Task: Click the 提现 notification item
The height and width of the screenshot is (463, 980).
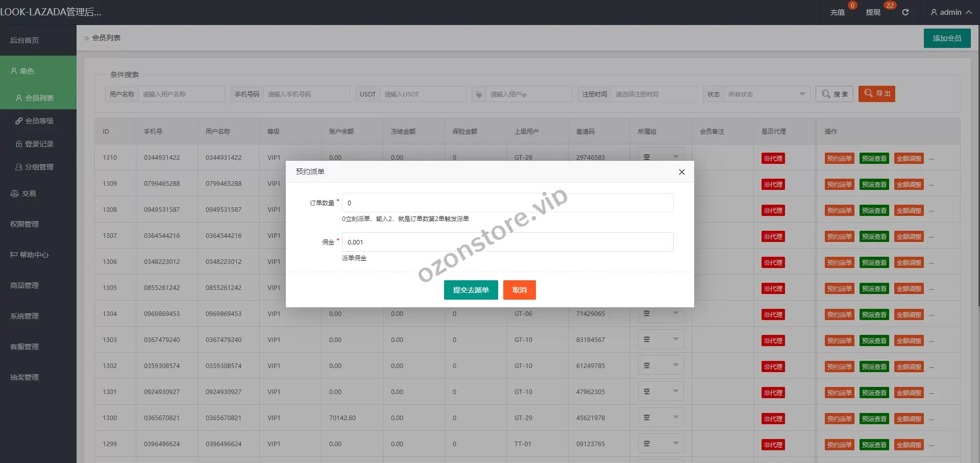Action: [x=873, y=12]
